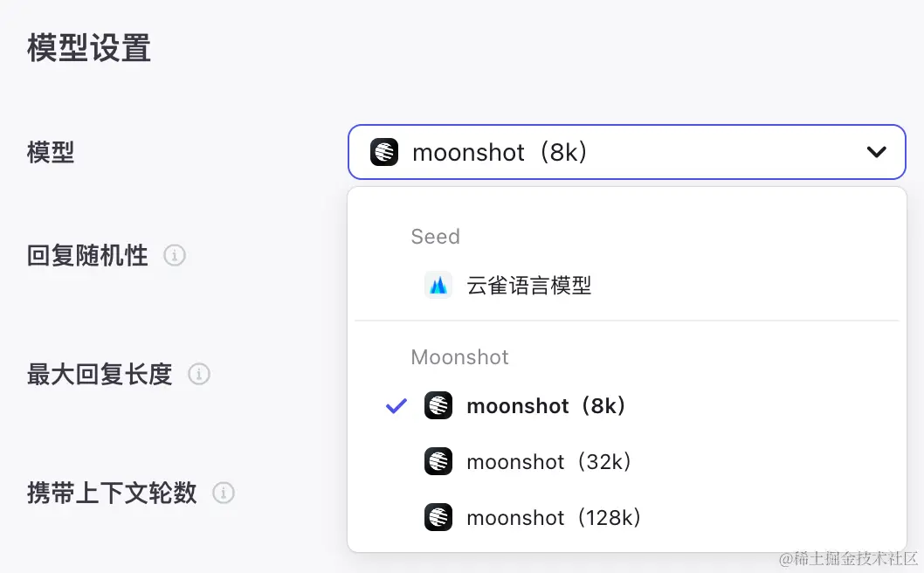Click the Moonshot group header in the list
Screen dimensions: 924x573
(459, 357)
